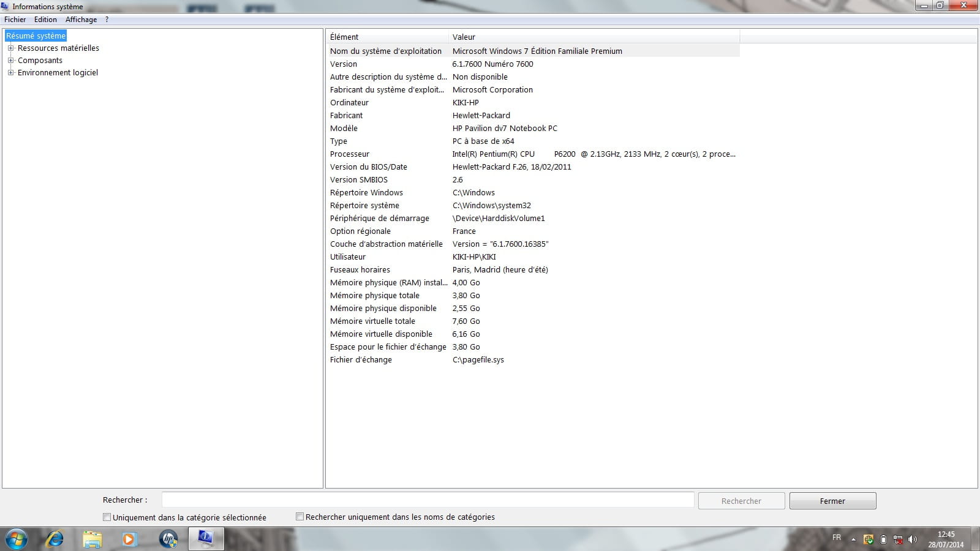Screen dimensions: 980x551
Task: Sort by the Élément column header
Action: pyautogui.click(x=387, y=37)
